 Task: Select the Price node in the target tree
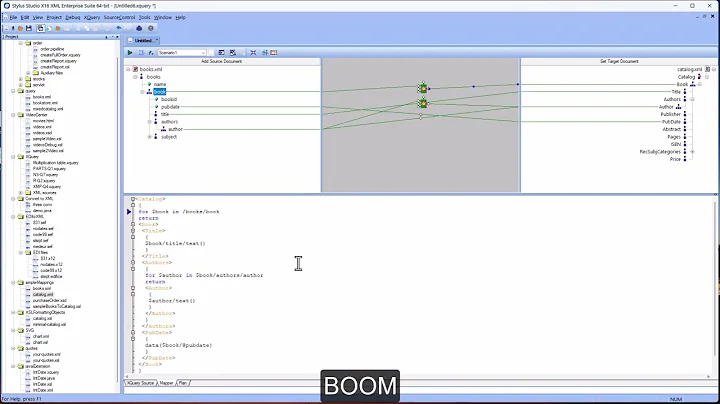(x=675, y=159)
